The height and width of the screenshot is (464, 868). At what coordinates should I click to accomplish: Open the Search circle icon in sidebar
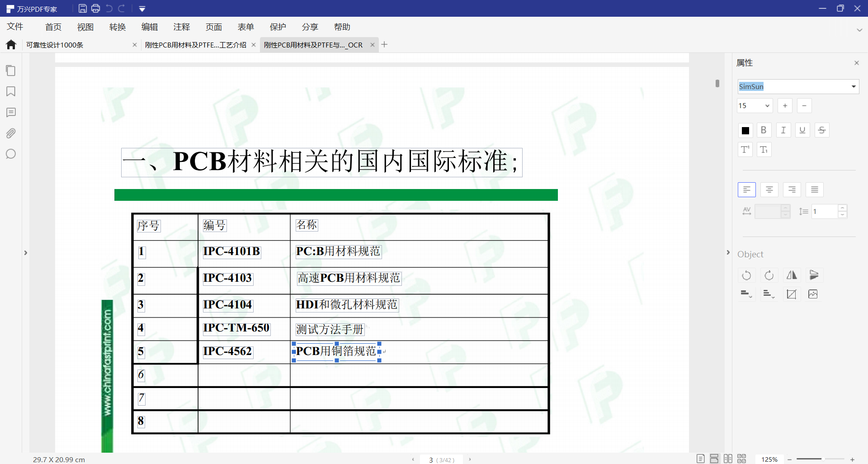(11, 154)
